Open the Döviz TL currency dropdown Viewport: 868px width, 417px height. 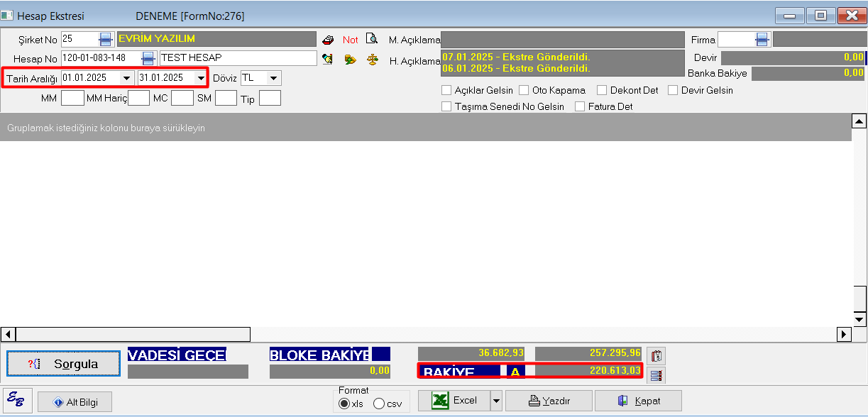pyautogui.click(x=273, y=77)
